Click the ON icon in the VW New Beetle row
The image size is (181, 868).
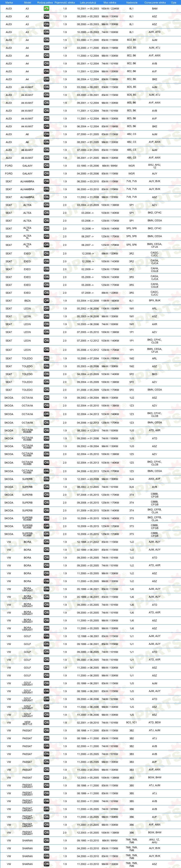47,722
